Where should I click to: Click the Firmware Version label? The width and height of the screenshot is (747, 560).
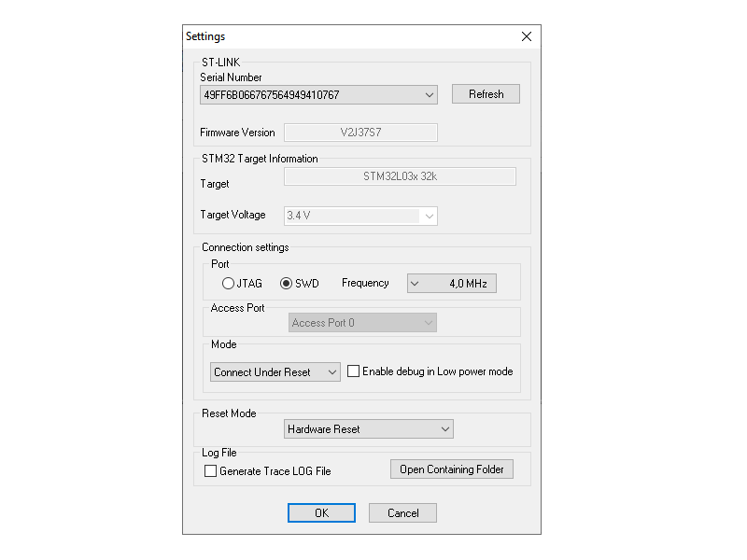(x=237, y=133)
